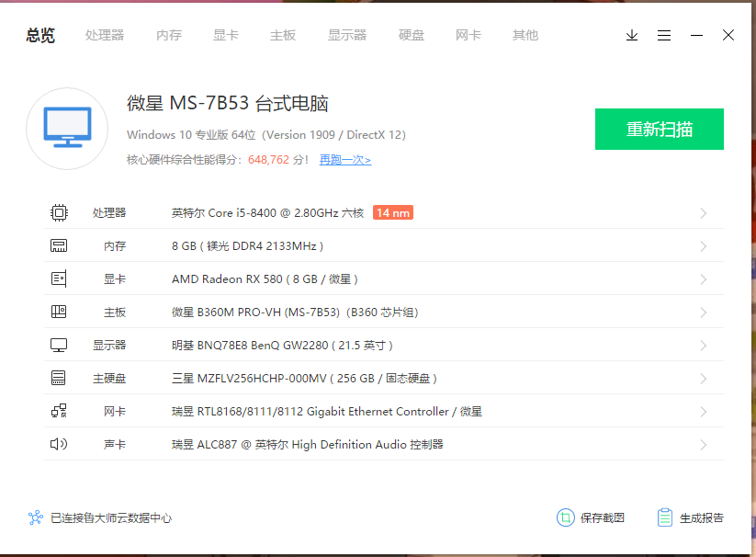This screenshot has width=756, height=557.
Task: Click the orange 14 nm badge
Action: click(393, 212)
